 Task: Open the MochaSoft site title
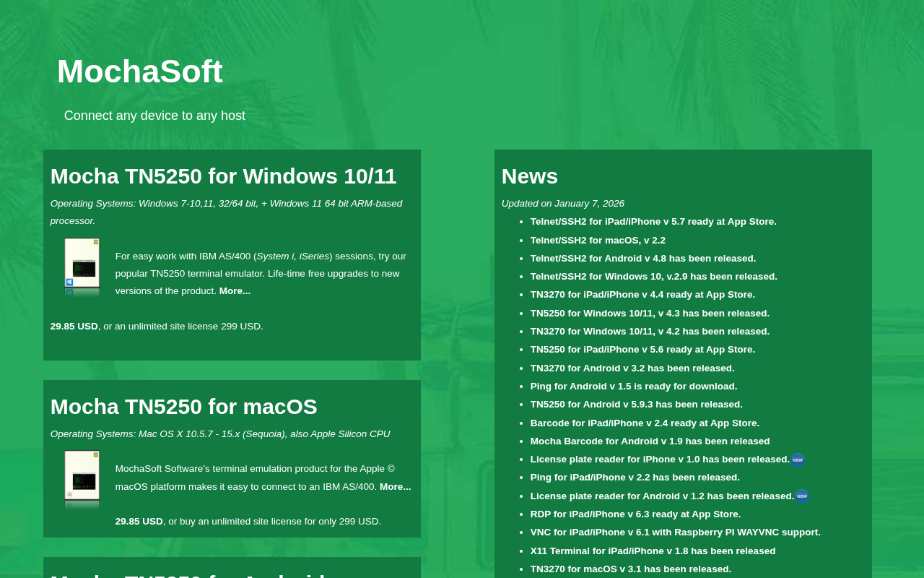tap(140, 72)
